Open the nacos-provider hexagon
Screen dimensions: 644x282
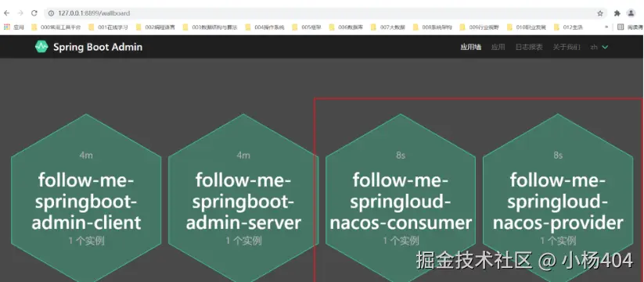coord(558,201)
